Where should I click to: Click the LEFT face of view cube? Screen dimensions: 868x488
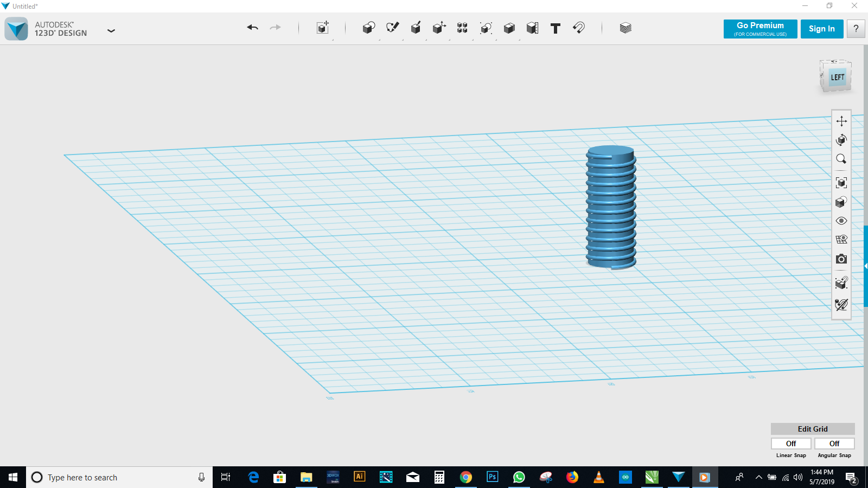(x=838, y=78)
